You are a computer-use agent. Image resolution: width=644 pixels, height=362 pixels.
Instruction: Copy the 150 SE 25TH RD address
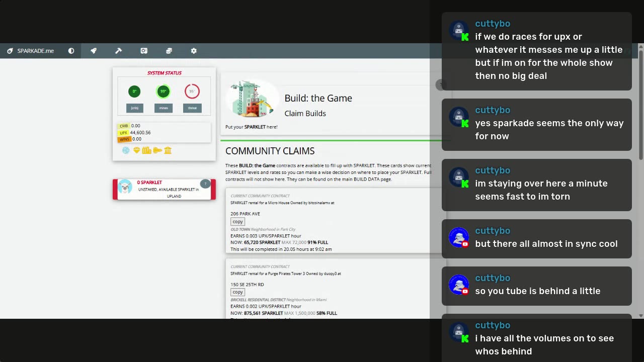pyautogui.click(x=237, y=292)
